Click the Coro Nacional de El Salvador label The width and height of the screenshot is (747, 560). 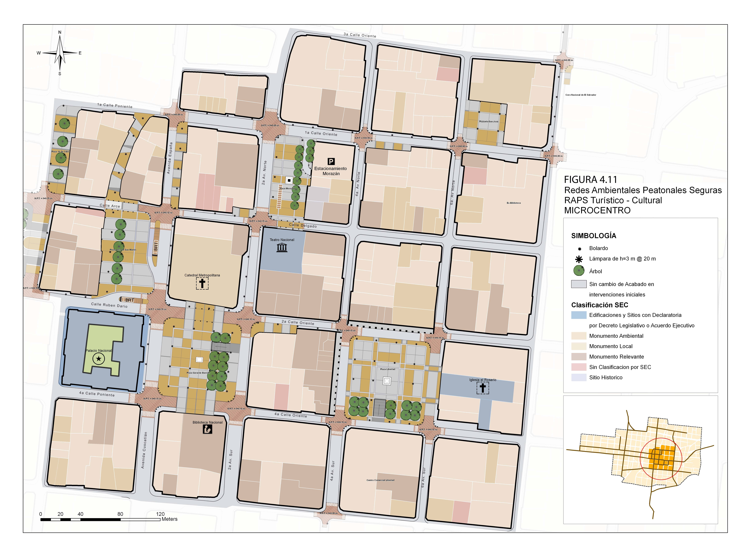coord(581,95)
